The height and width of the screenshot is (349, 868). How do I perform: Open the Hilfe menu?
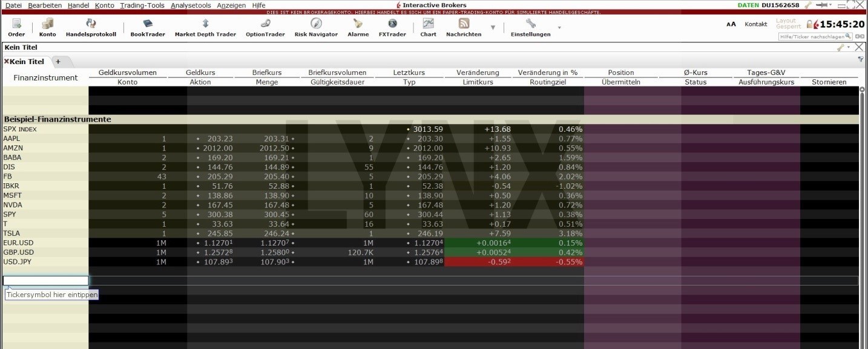258,5
